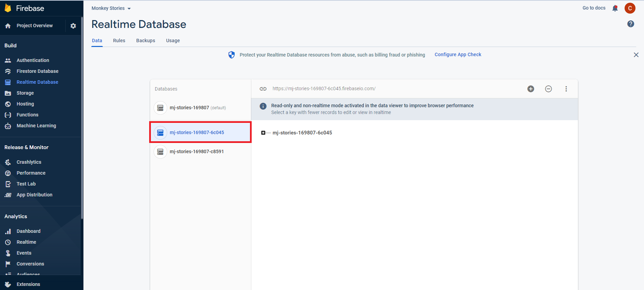The height and width of the screenshot is (290, 644).
Task: Click the Realtime Database sidebar icon
Action: [x=8, y=82]
